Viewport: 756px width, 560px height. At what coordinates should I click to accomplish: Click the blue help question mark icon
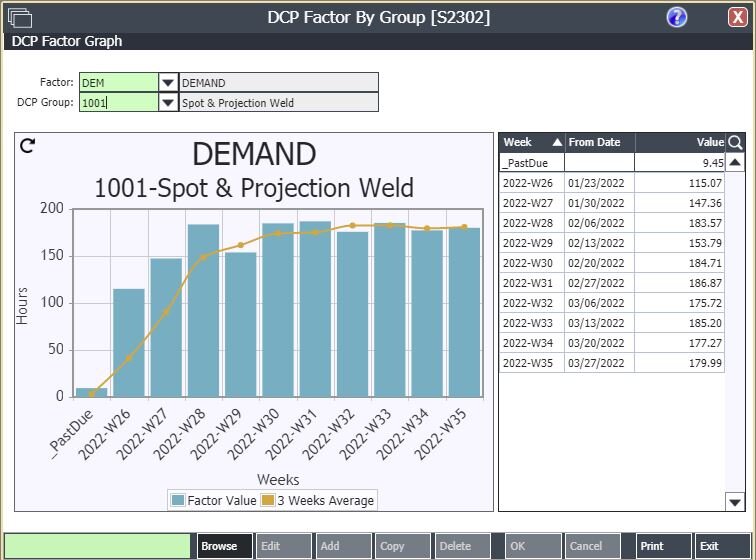pyautogui.click(x=677, y=17)
